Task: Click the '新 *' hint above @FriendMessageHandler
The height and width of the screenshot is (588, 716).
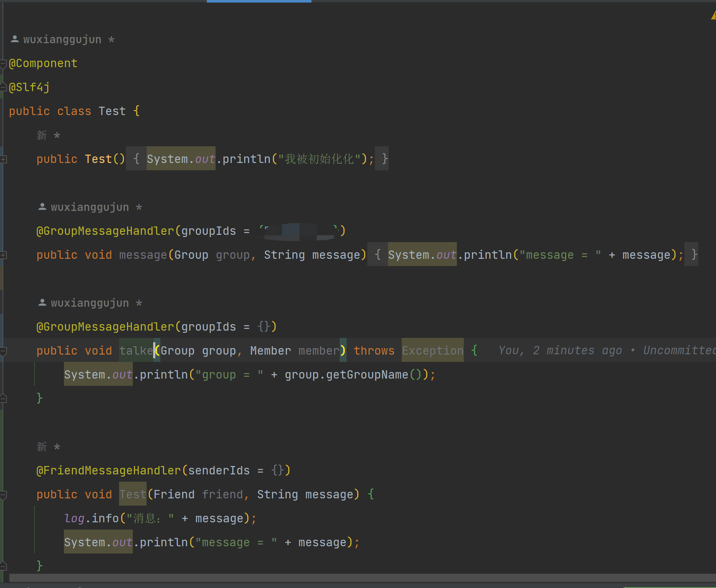Action: (x=46, y=446)
